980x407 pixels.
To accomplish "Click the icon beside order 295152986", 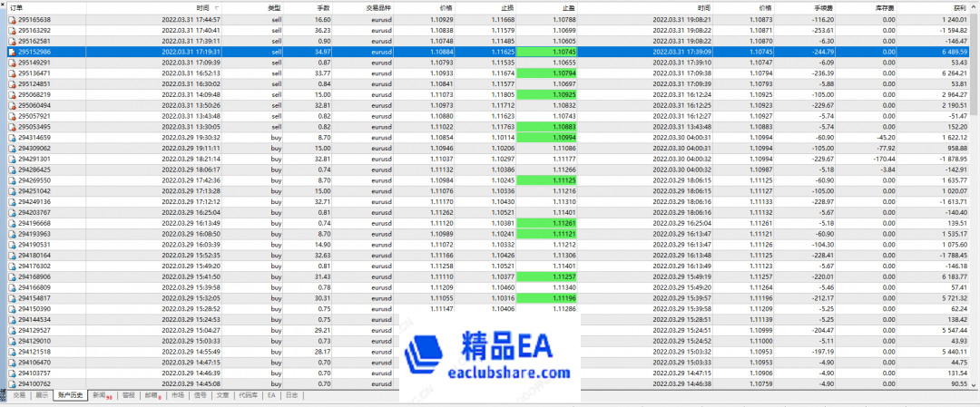I will [x=13, y=52].
